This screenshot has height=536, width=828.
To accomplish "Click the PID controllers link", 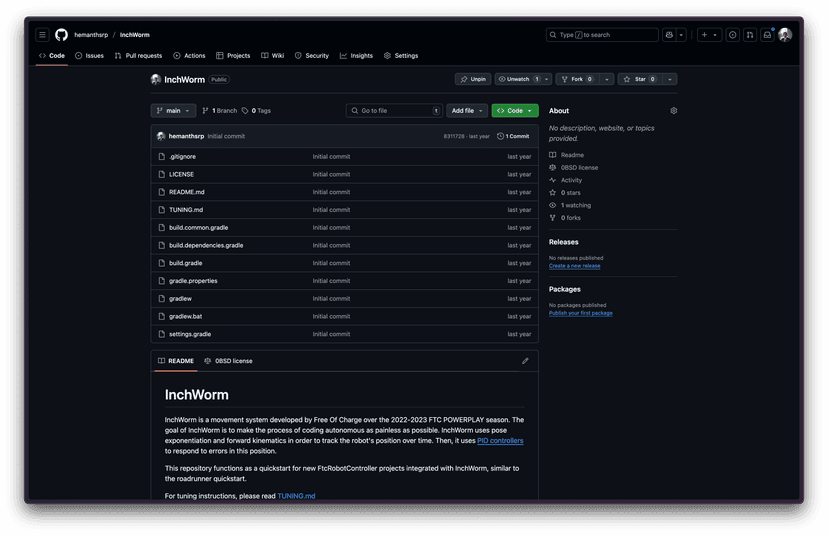I will [500, 441].
